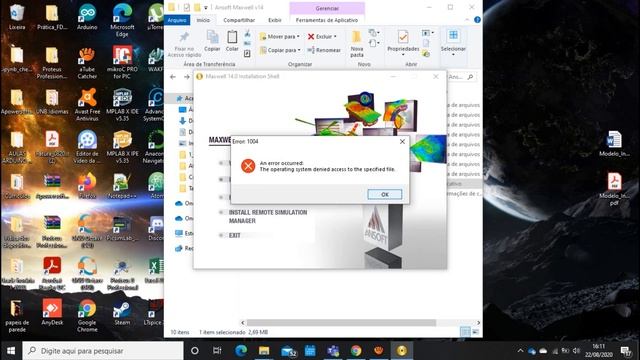The width and height of the screenshot is (640, 360).
Task: Click OK in the Error 1004 dialog
Action: point(384,194)
